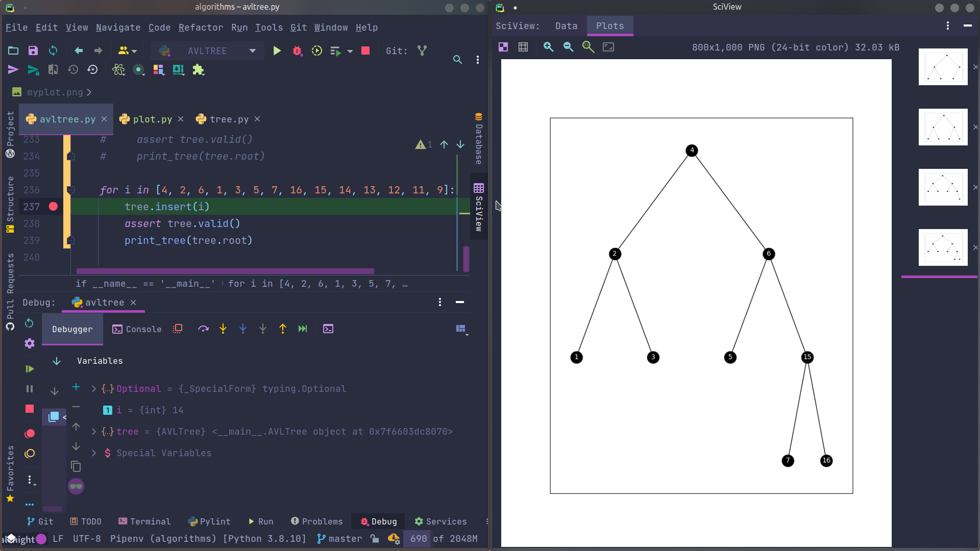
Task: Show grid in SciView plot
Action: click(523, 47)
